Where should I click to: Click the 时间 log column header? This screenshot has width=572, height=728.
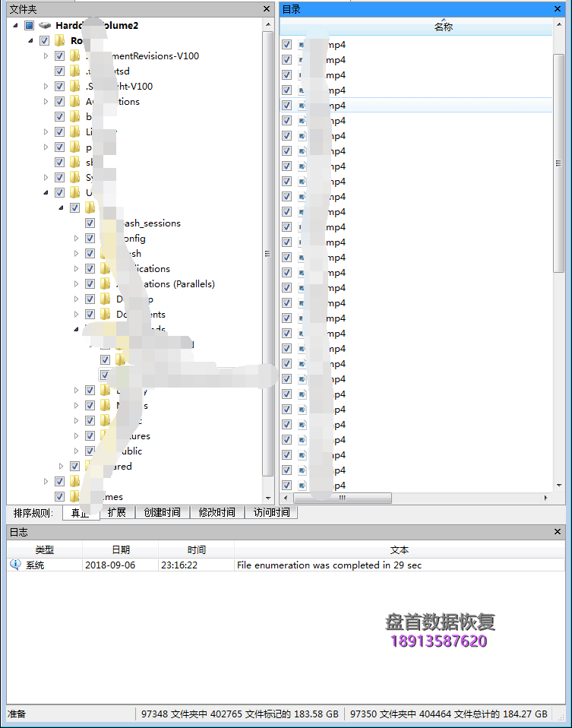pyautogui.click(x=197, y=549)
